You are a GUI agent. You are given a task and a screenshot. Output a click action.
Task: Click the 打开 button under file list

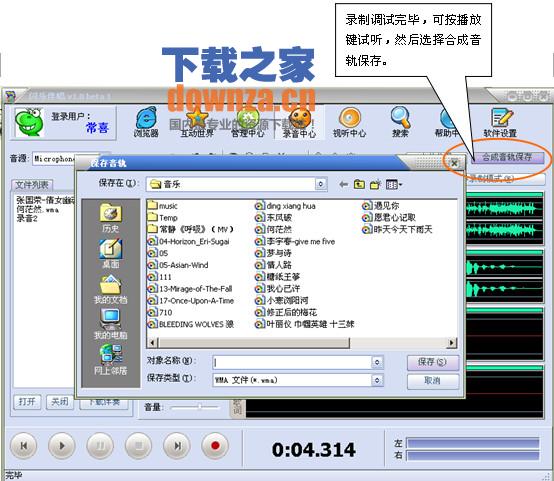27,402
